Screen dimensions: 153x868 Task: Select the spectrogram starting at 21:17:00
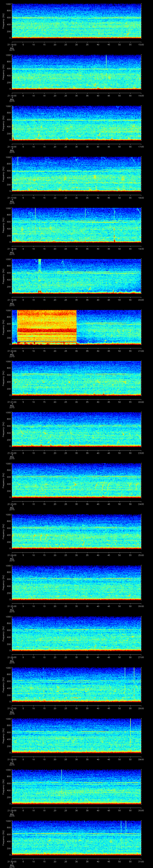(77, 174)
